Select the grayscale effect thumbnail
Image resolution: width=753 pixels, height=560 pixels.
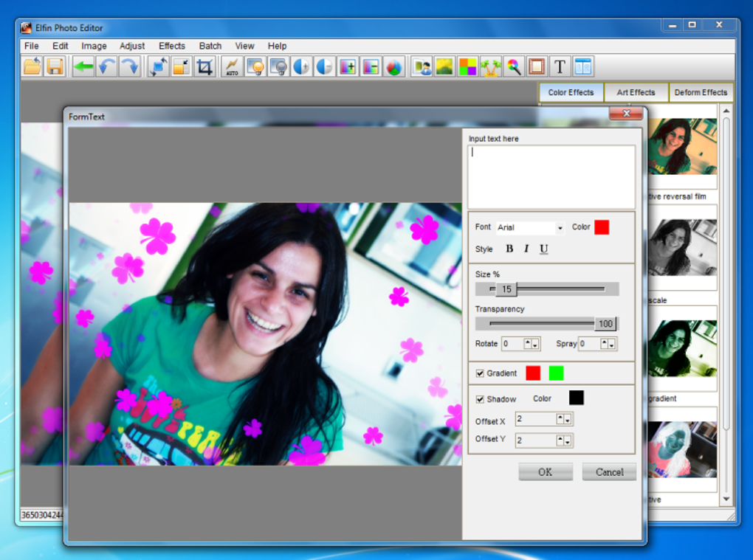tap(682, 248)
